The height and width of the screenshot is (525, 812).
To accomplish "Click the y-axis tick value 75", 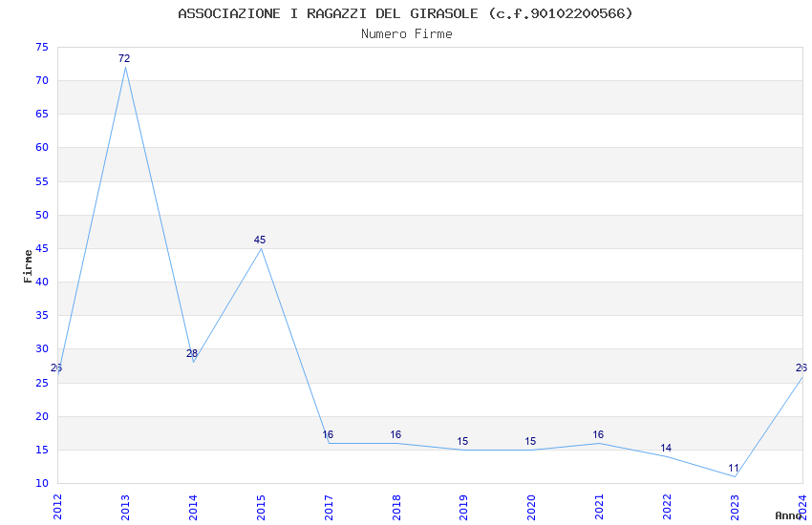I will point(40,47).
